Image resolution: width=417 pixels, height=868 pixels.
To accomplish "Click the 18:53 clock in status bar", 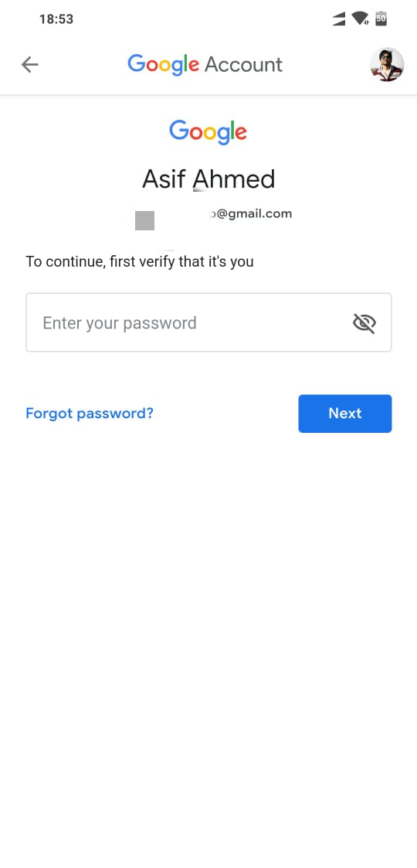I will click(56, 19).
